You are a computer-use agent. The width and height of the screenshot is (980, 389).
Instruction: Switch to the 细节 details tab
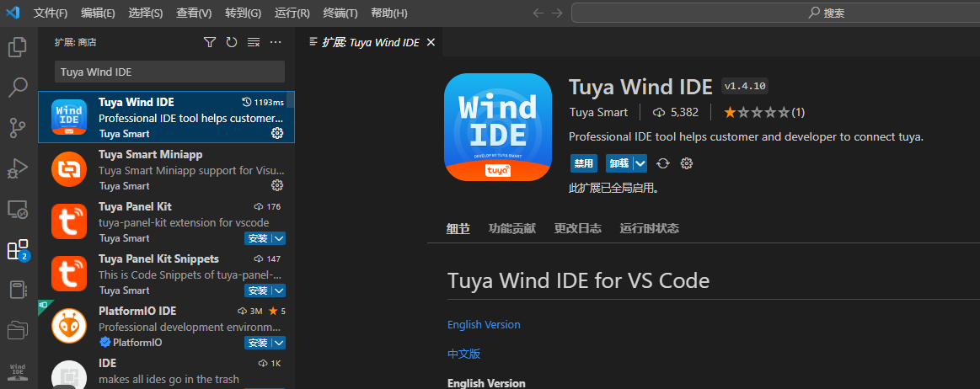point(458,228)
